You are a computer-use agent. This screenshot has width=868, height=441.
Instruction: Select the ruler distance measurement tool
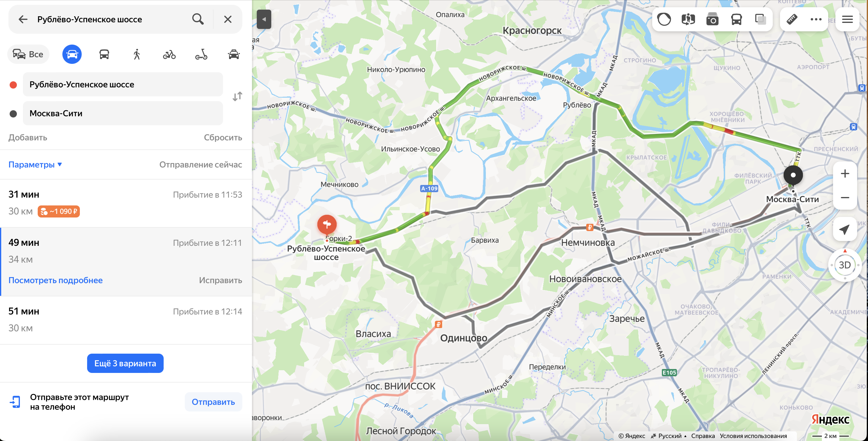792,19
